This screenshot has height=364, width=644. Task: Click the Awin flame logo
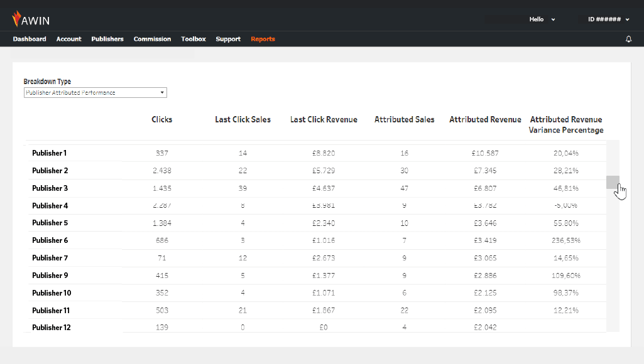click(17, 19)
